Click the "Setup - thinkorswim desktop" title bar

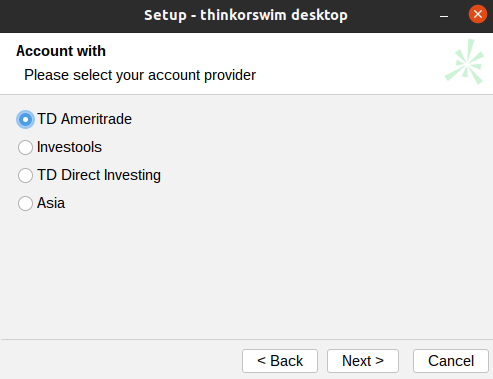[246, 15]
